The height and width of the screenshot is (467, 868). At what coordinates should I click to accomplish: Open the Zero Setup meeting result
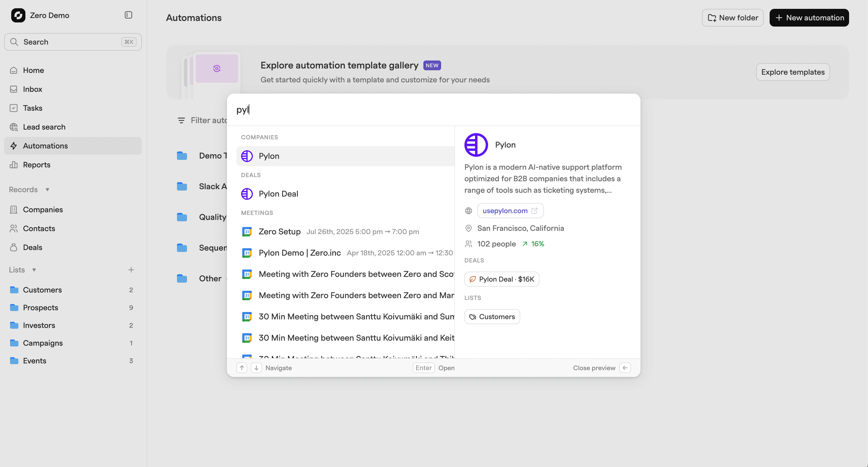[279, 232]
